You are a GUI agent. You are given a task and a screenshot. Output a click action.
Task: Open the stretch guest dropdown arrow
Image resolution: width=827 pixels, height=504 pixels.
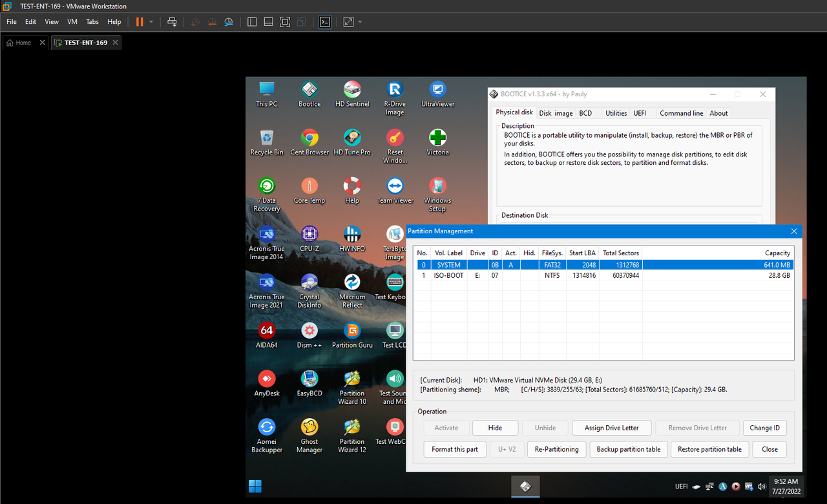pos(360,21)
